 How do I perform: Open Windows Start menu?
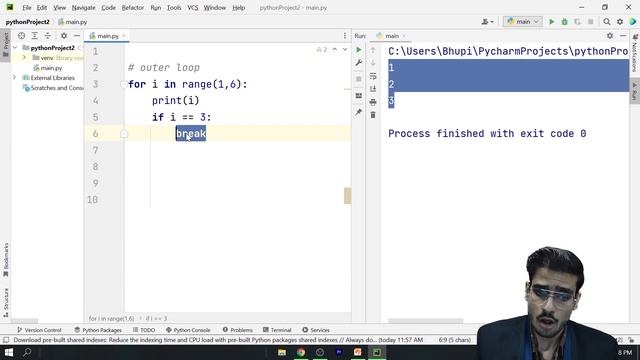[9, 352]
